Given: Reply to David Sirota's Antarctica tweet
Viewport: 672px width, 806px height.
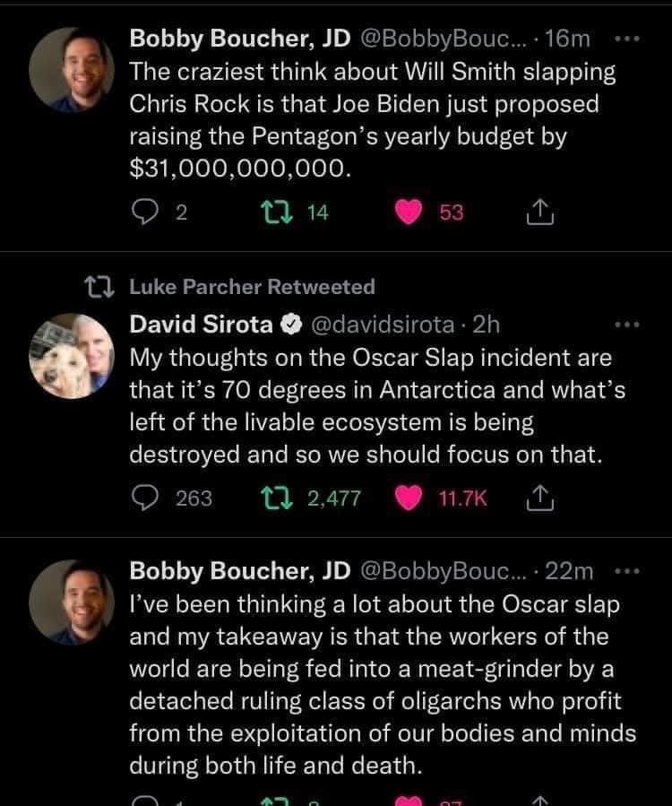Looking at the screenshot, I should [x=144, y=498].
